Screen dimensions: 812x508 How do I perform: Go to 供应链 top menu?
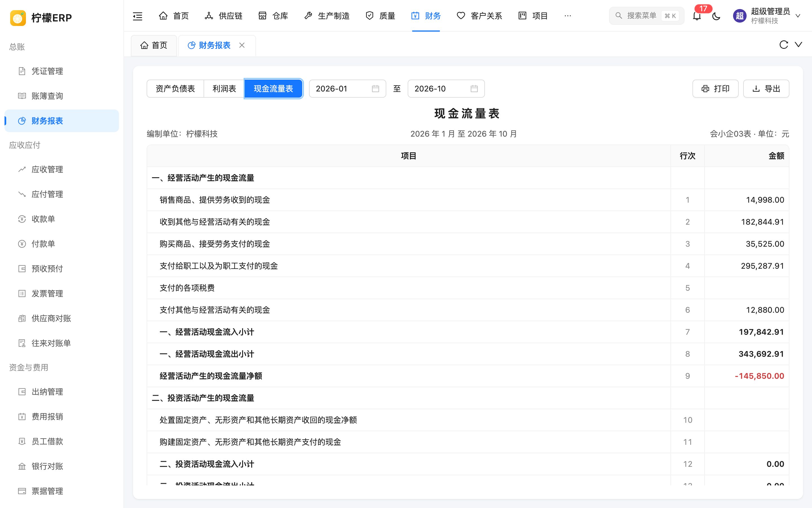tap(224, 16)
